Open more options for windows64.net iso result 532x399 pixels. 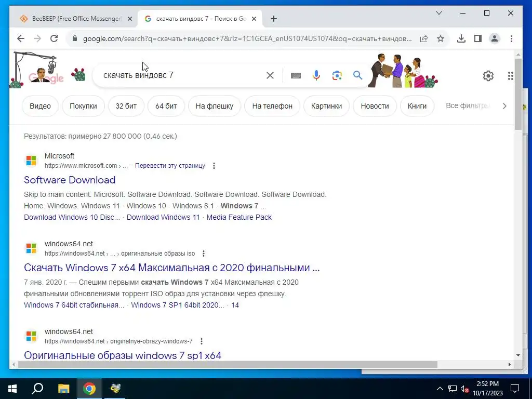[204, 254]
